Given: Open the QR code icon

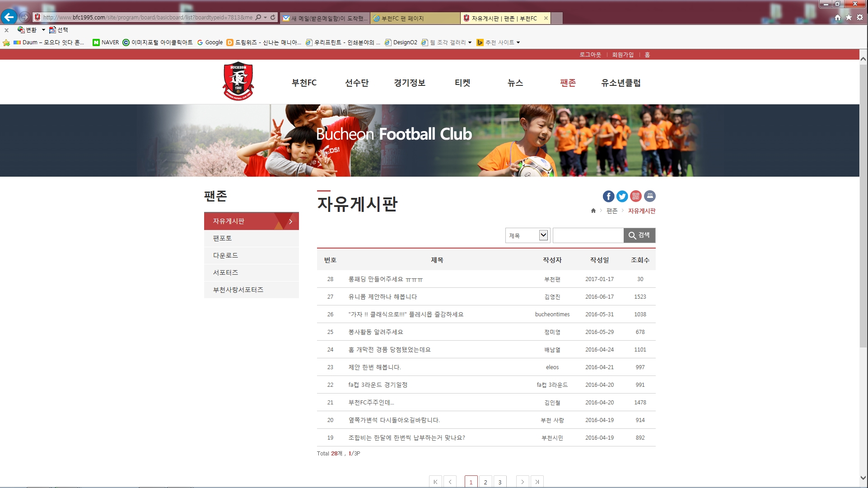Looking at the screenshot, I should click(x=636, y=196).
